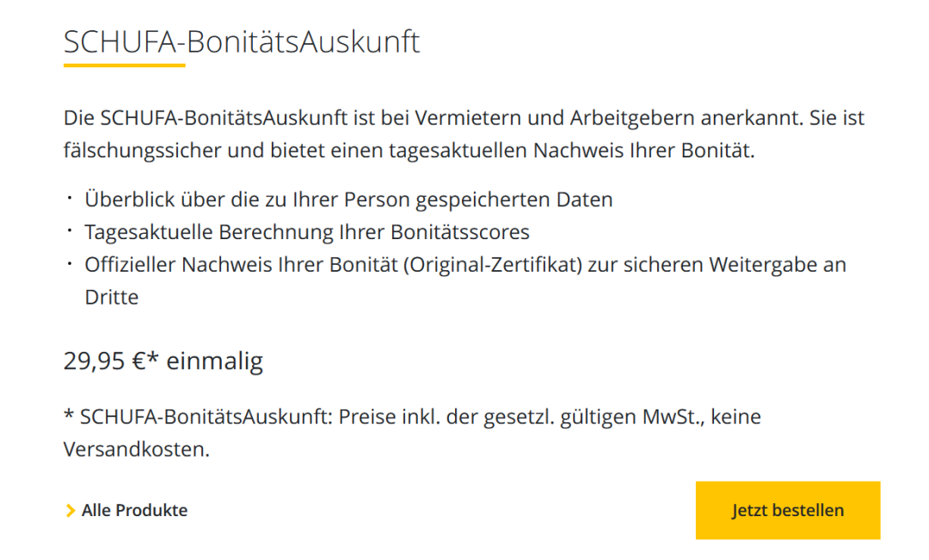Click the SCHUFA-BonitätsAuskunft heading
Image resolution: width=929 pixels, height=560 pixels.
click(242, 41)
